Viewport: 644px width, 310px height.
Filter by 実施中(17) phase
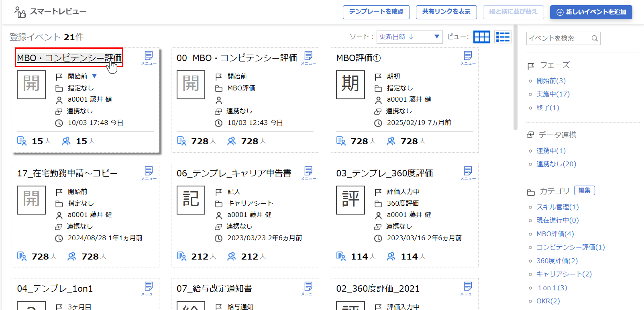(x=553, y=94)
